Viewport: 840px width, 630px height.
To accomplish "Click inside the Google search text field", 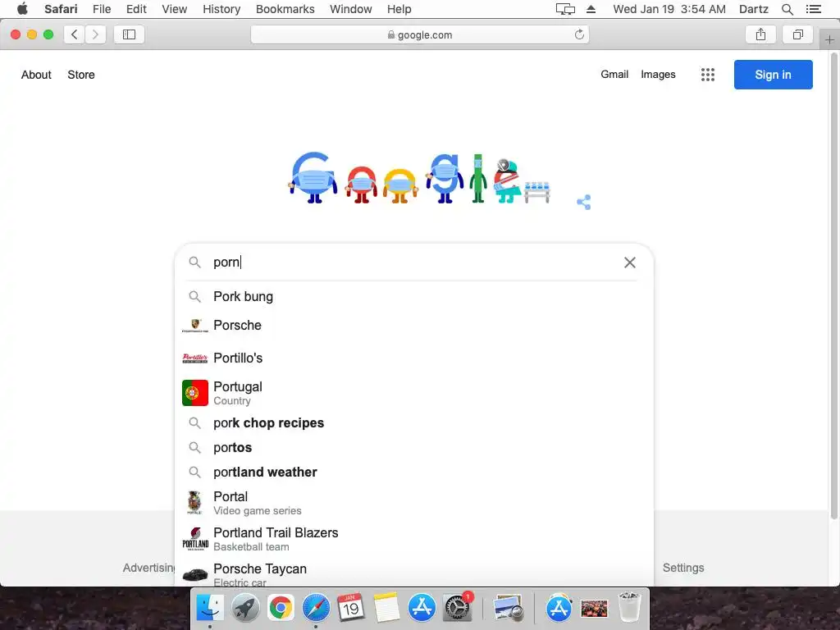I will point(413,262).
